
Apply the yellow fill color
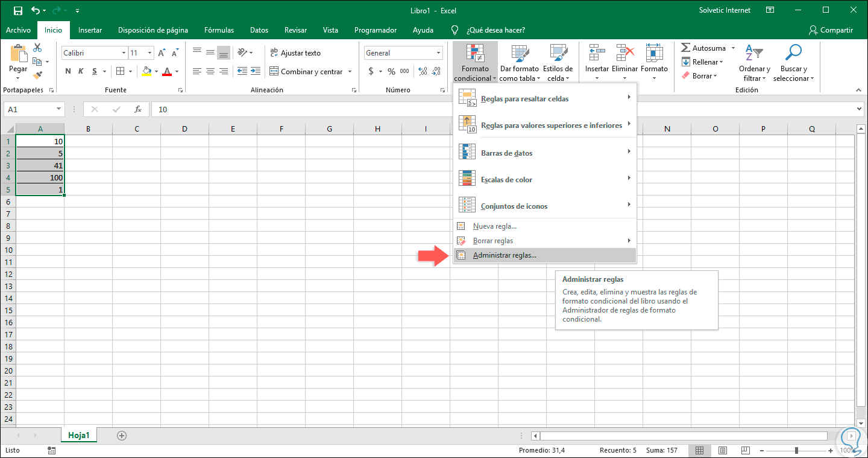(146, 71)
